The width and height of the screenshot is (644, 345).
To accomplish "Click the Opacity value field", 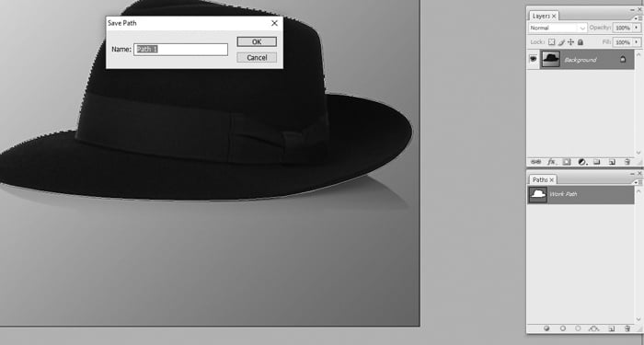I will pos(623,28).
